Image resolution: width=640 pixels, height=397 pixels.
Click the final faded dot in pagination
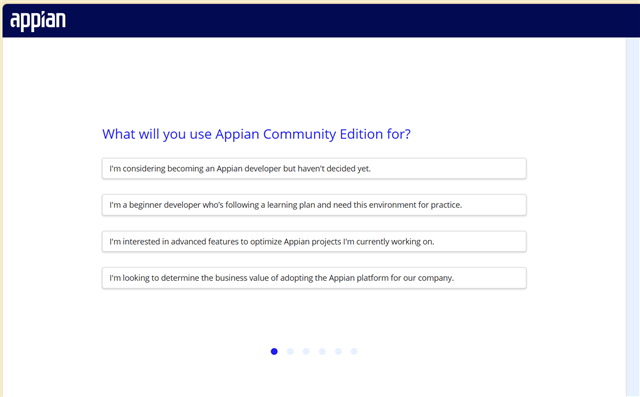(x=354, y=351)
